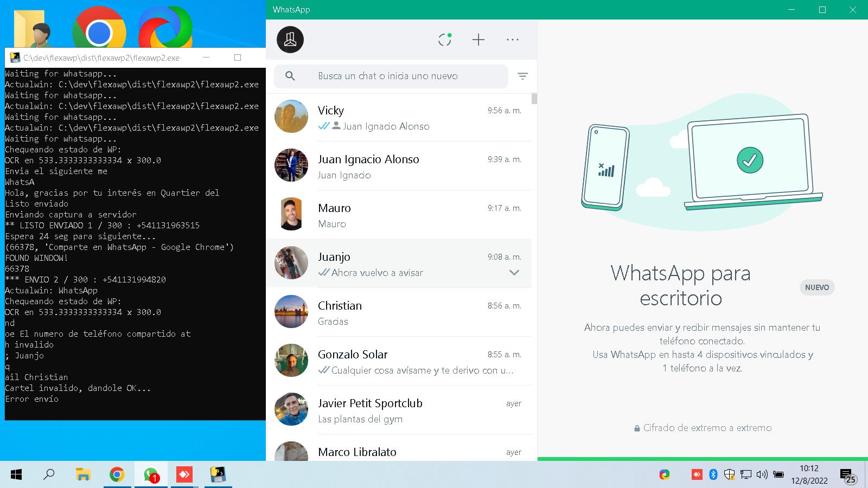Maximize the flexawp2.exe console window
The image size is (868, 488).
click(x=237, y=57)
